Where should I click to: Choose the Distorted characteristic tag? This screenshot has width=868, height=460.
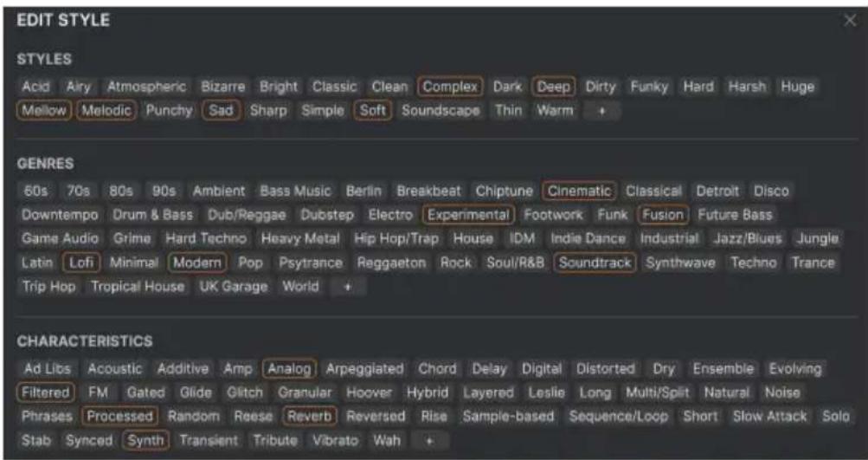point(605,369)
